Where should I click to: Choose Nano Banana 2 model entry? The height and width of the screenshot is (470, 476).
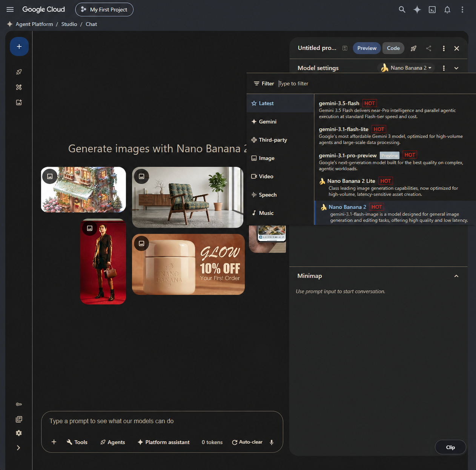pyautogui.click(x=395, y=213)
